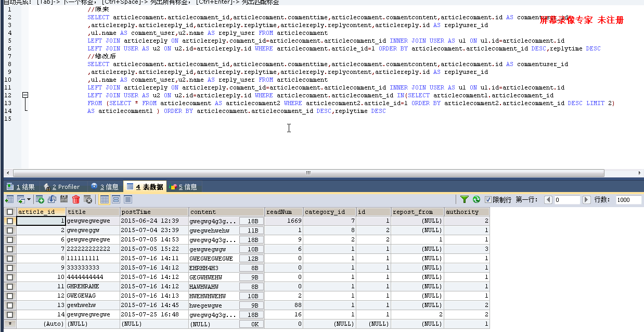
Task: Open the 1 结果 tab
Action: click(x=21, y=187)
